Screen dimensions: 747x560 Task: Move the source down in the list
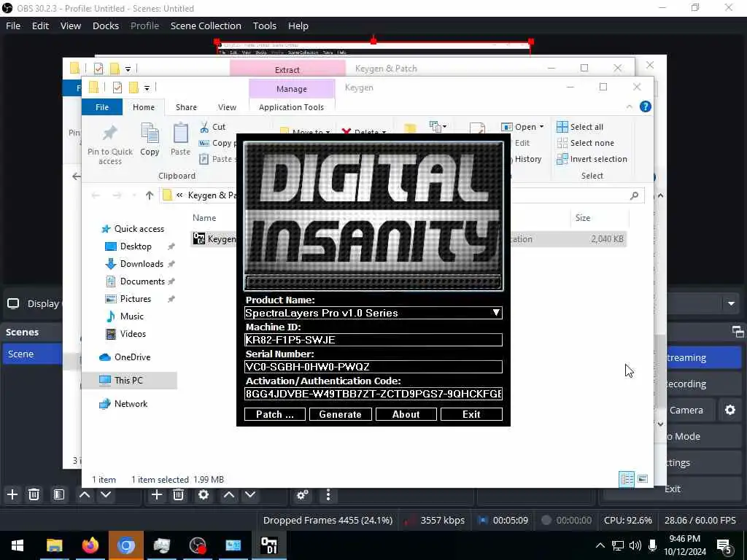pyautogui.click(x=250, y=495)
